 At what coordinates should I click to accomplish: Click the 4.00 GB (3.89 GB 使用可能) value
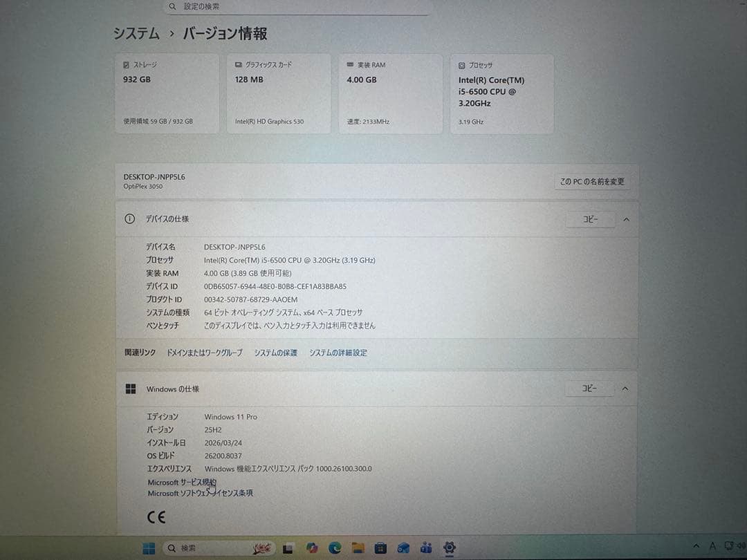247,273
